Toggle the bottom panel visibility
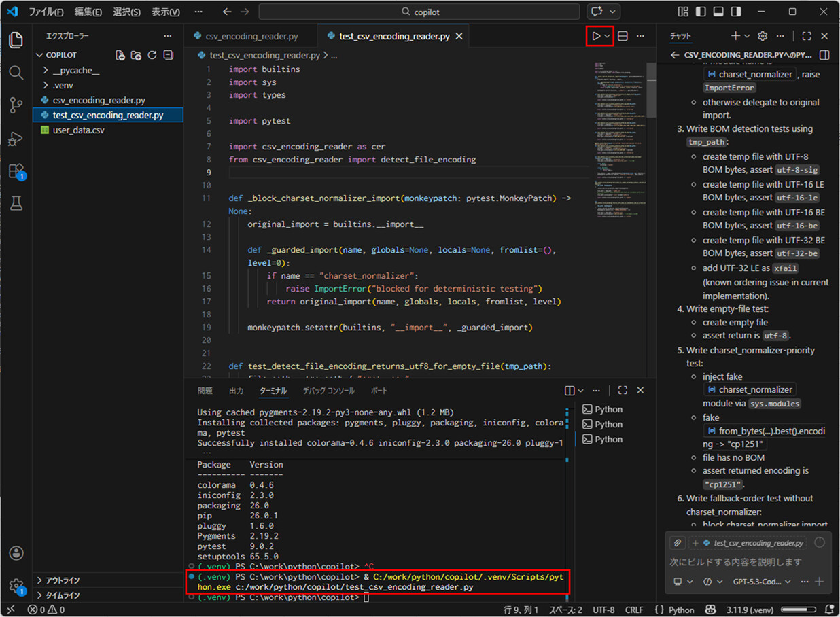Image resolution: width=840 pixels, height=617 pixels. [718, 12]
